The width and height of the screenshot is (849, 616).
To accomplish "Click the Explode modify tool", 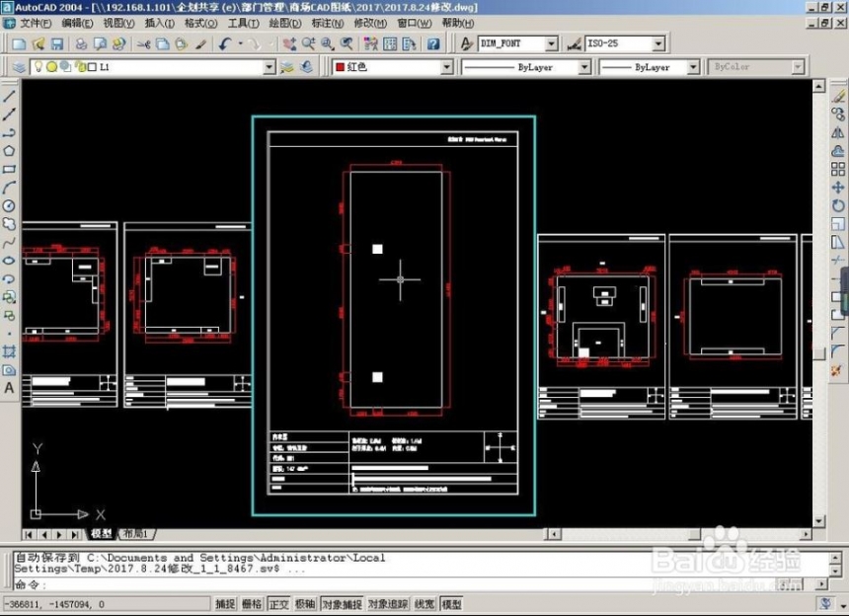I will tap(838, 370).
